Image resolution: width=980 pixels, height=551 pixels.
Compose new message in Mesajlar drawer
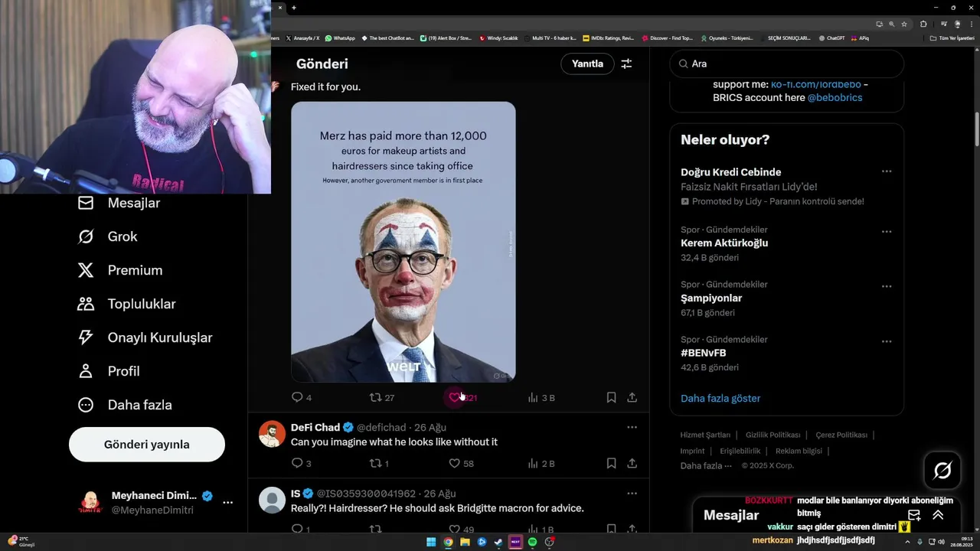click(x=914, y=515)
